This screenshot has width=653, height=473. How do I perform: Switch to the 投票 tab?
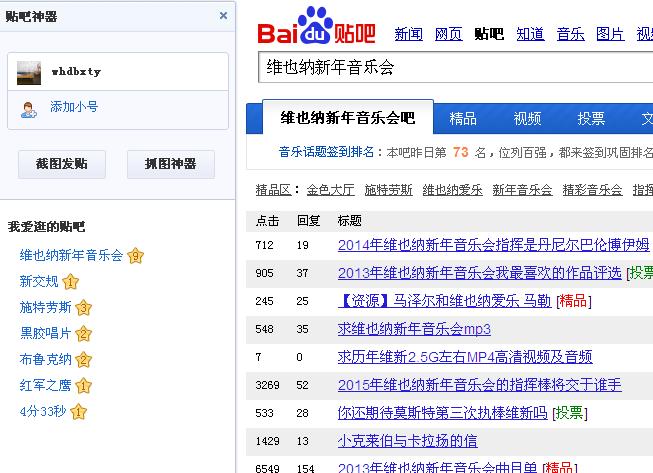[591, 119]
